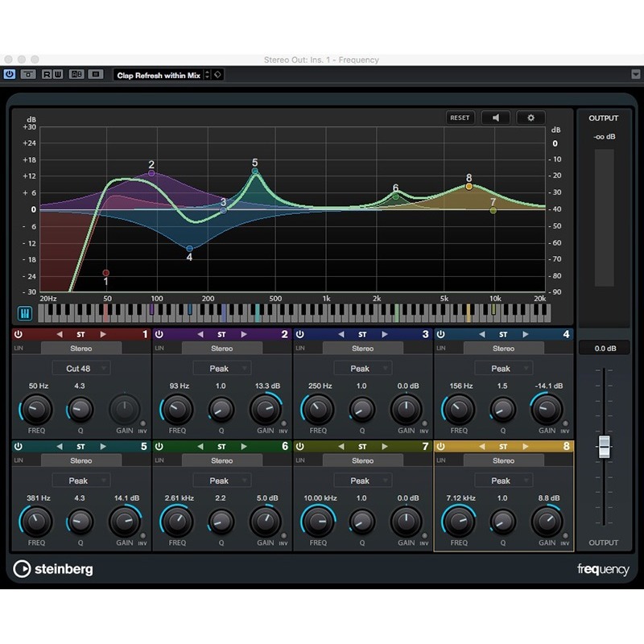644x644 pixels.
Task: Click band 4 INV invert gain button
Action: [x=565, y=423]
